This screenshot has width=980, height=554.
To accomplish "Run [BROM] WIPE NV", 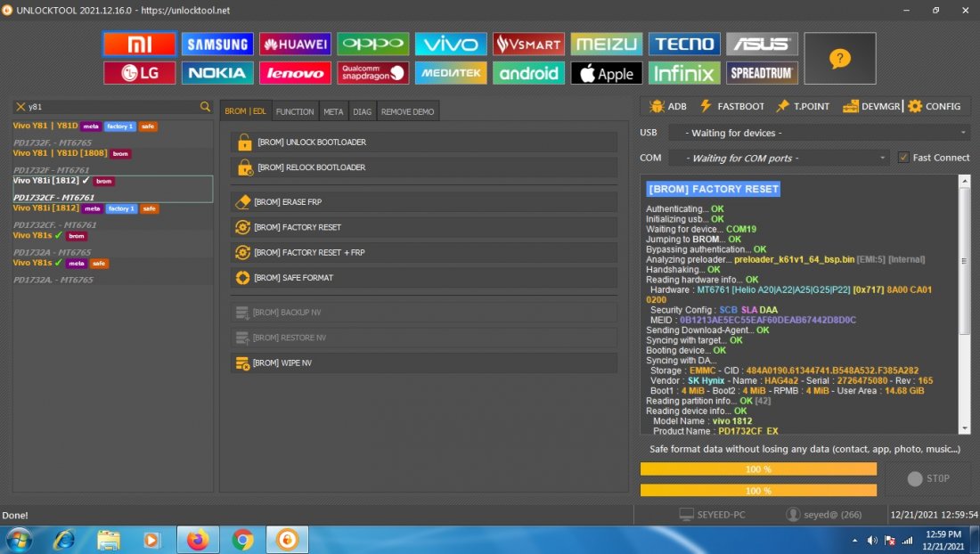I will [424, 363].
